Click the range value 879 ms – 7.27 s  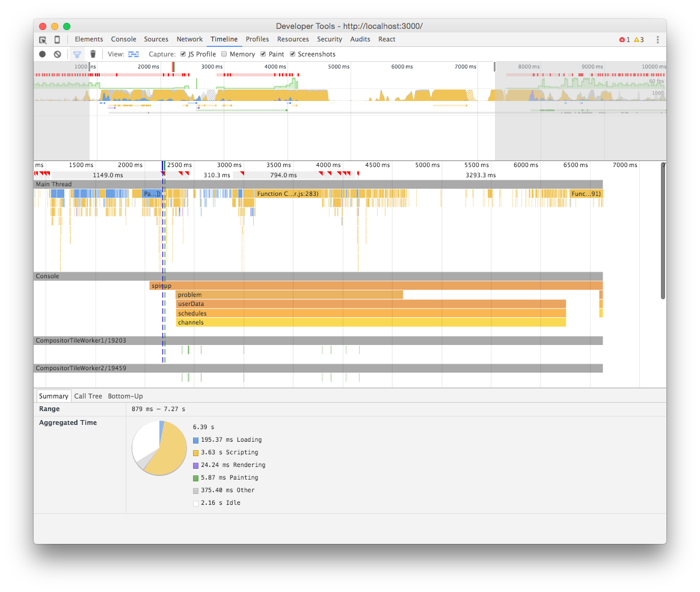[159, 409]
